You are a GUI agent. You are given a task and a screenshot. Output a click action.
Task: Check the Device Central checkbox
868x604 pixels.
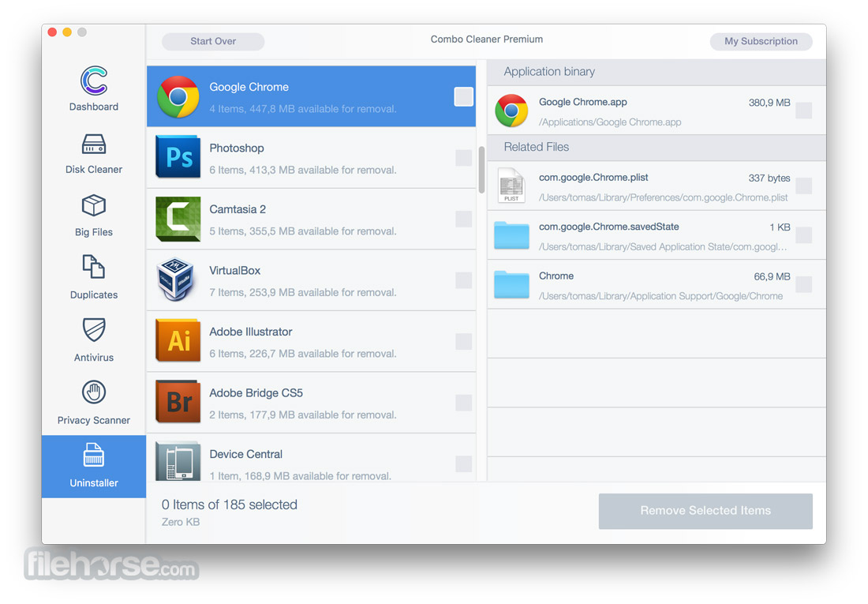click(x=463, y=463)
